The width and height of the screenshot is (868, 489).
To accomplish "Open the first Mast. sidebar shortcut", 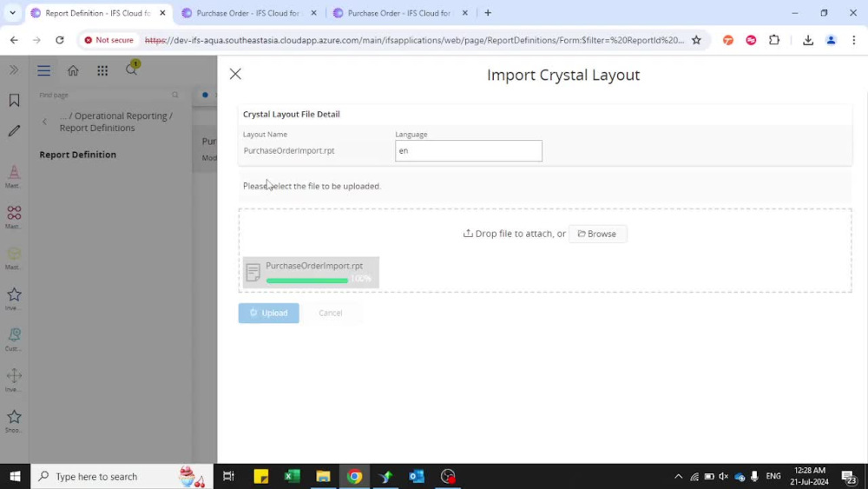I will pyautogui.click(x=14, y=176).
